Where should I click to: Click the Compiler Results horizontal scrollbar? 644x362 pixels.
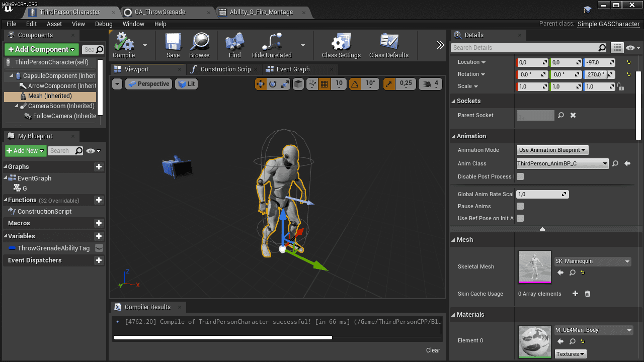point(223,338)
